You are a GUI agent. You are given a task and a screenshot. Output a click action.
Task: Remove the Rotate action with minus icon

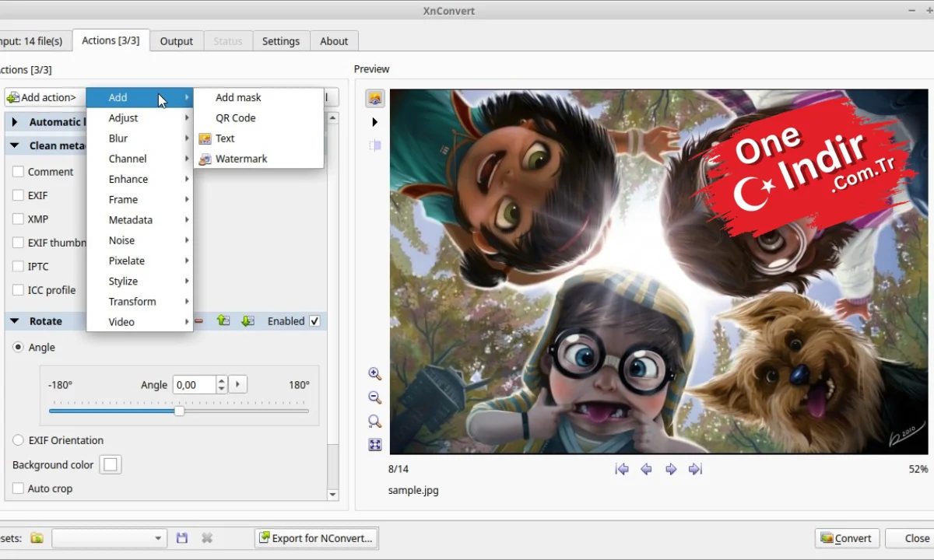coord(199,320)
